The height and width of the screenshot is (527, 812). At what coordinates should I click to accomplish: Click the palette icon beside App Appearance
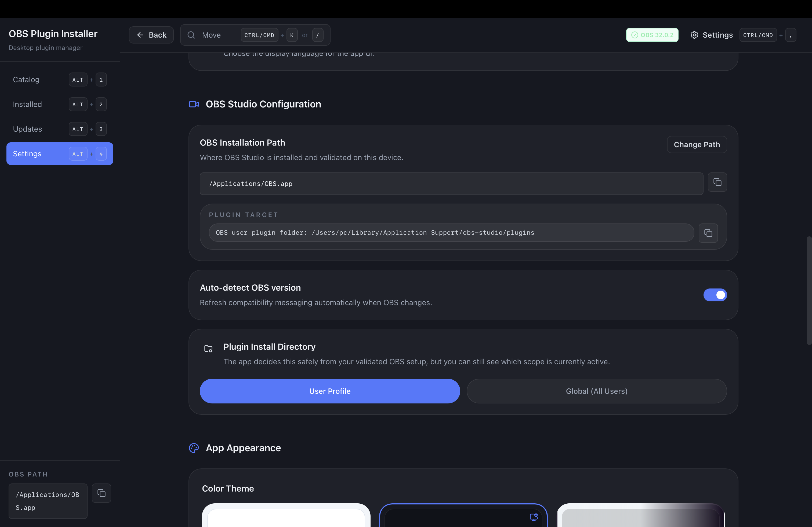[194, 448]
